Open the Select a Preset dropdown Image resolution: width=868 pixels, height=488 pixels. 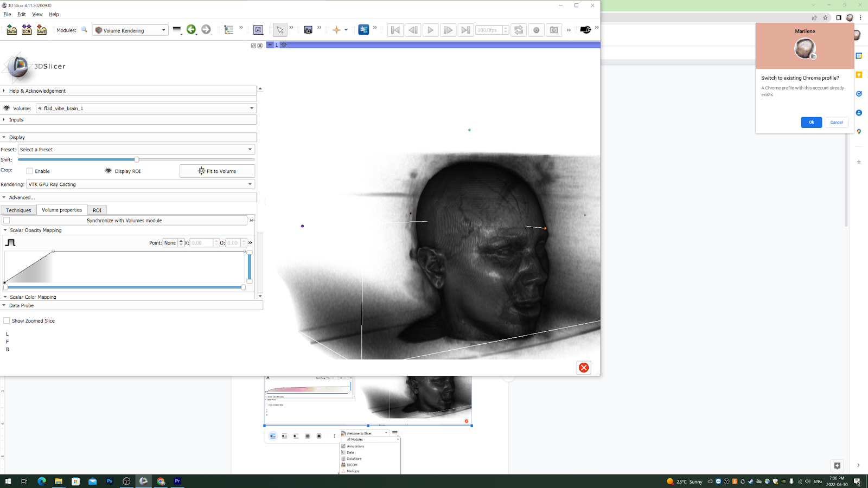point(136,149)
